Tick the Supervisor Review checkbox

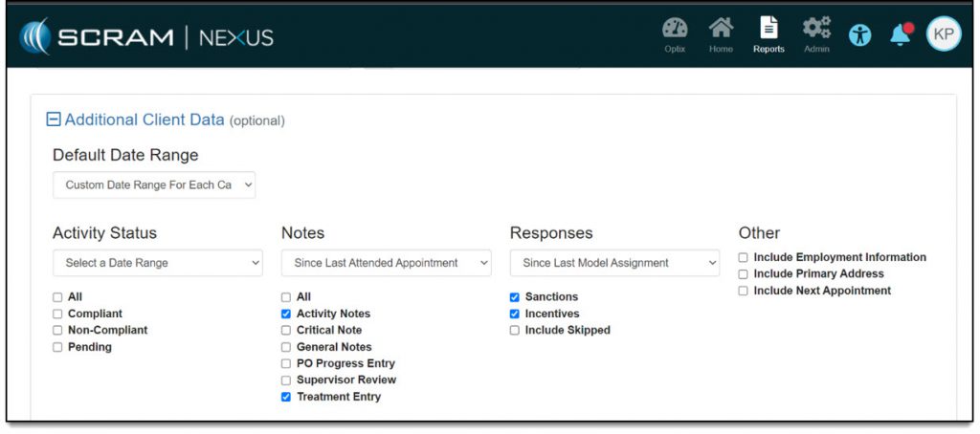pyautogui.click(x=286, y=380)
